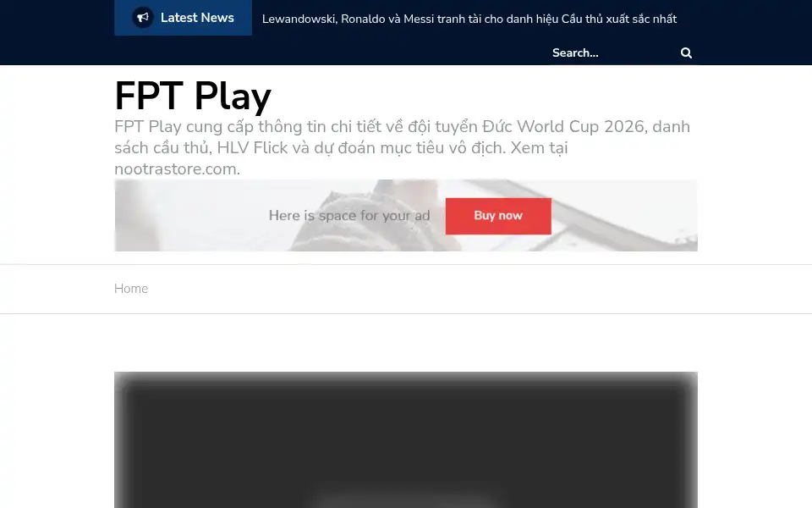Open the FPT Play site title
This screenshot has height=508, width=812.
(x=193, y=96)
